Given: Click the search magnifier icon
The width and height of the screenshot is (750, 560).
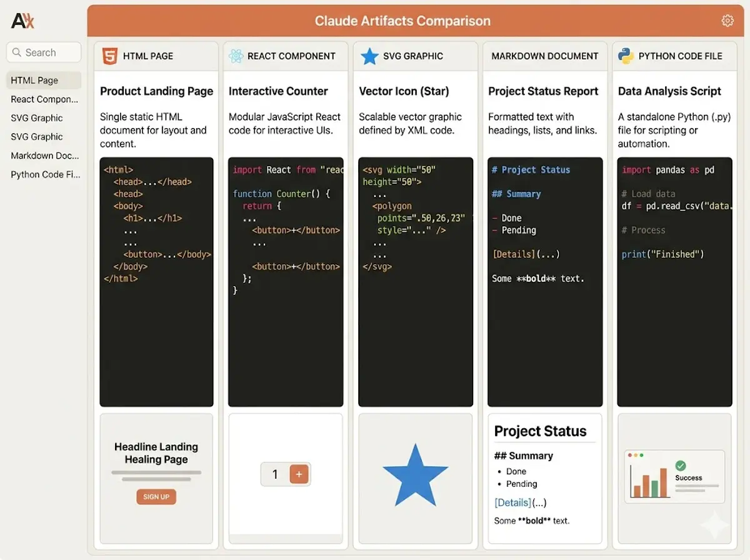Looking at the screenshot, I should 17,52.
